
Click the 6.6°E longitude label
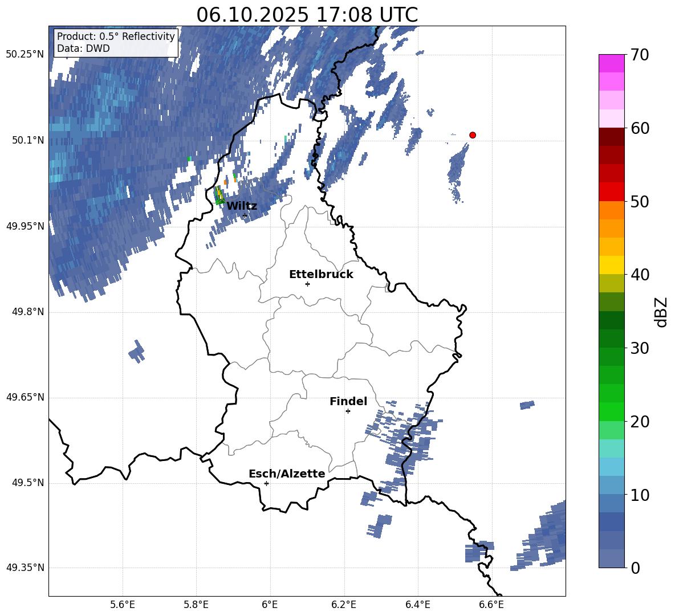(491, 605)
